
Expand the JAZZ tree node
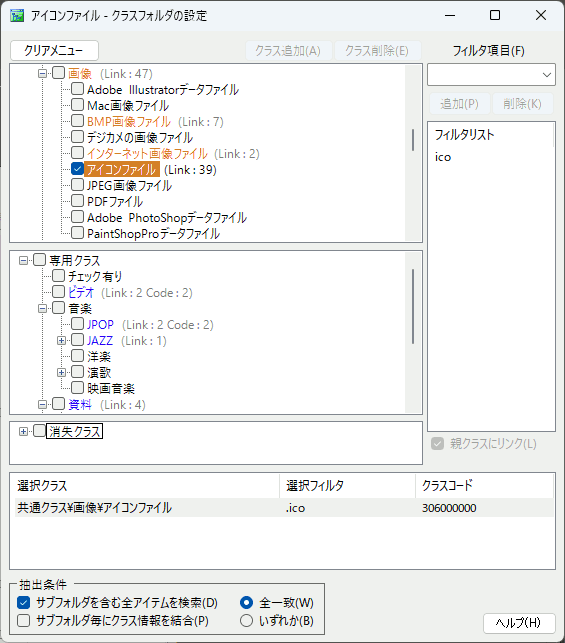point(62,340)
